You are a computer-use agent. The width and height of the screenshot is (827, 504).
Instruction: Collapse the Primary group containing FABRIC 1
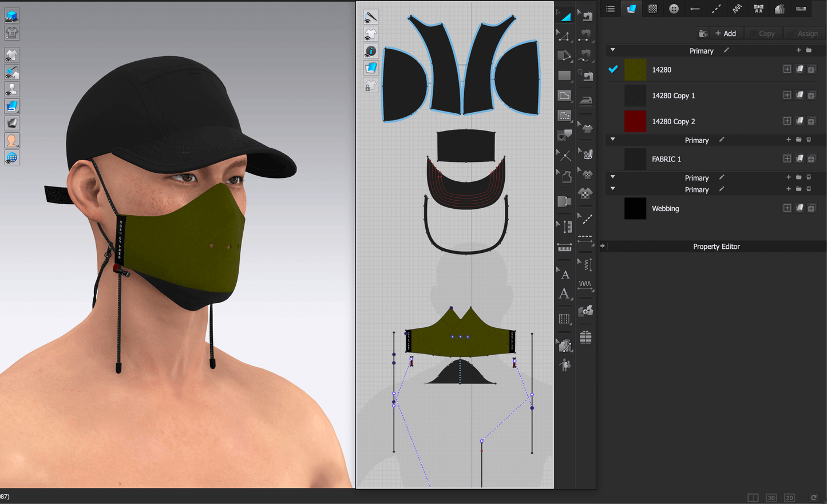[612, 140]
